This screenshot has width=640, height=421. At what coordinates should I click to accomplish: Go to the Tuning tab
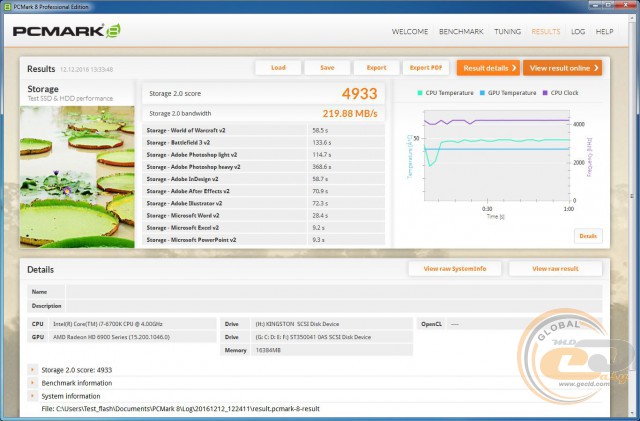tap(509, 32)
